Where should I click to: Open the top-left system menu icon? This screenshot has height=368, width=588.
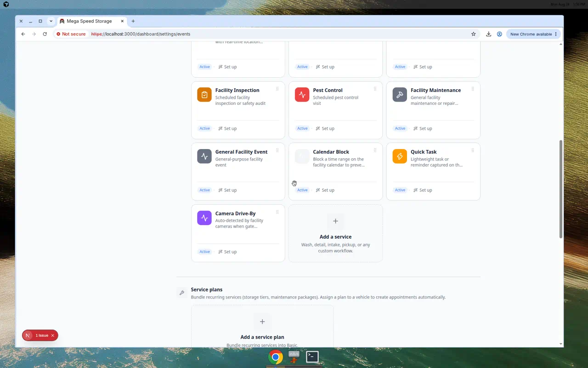(6, 4)
